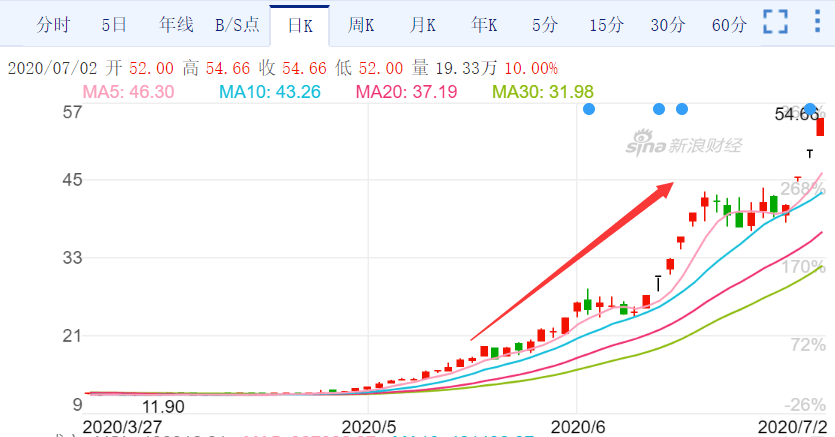Click the latest red candle at 54.66
This screenshot has width=835, height=437.
tap(820, 127)
